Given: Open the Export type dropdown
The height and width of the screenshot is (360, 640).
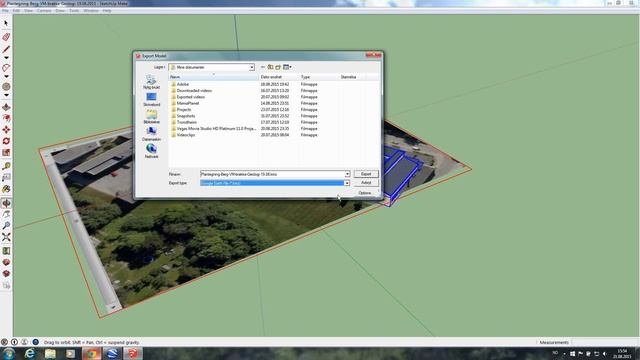Looking at the screenshot, I should tap(347, 183).
